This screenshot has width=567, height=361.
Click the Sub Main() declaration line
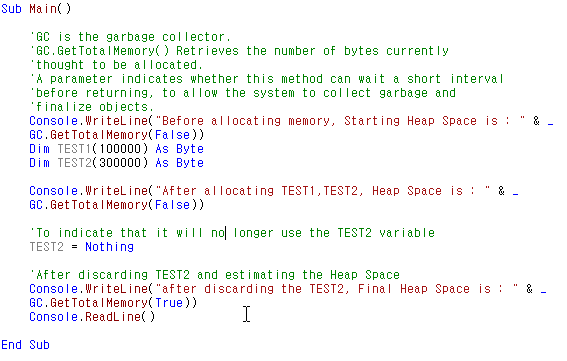click(36, 9)
